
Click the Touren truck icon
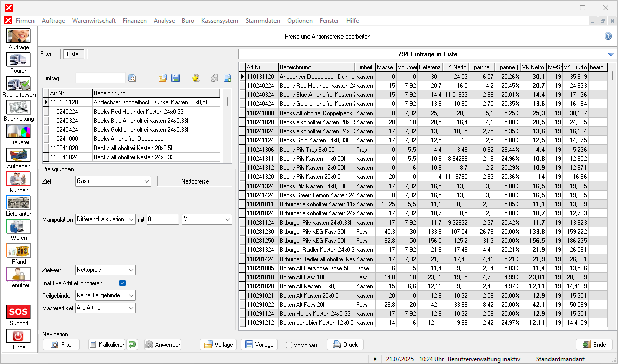point(18,59)
